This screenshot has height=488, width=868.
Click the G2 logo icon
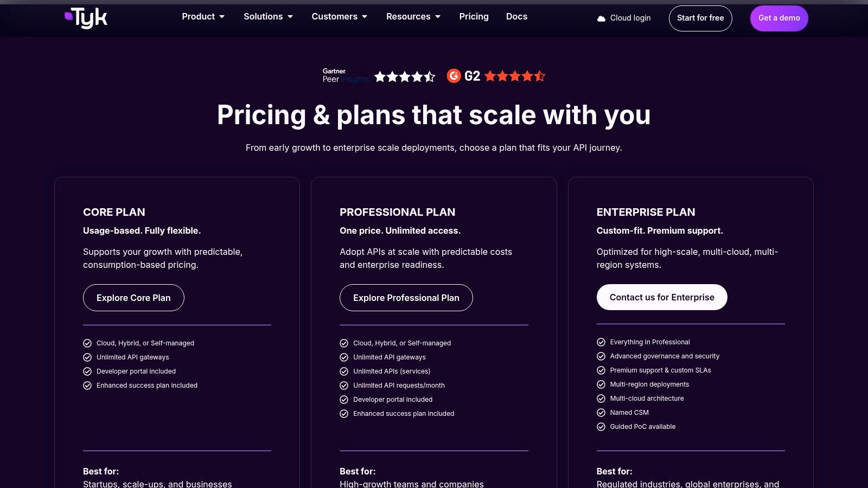pyautogui.click(x=455, y=76)
